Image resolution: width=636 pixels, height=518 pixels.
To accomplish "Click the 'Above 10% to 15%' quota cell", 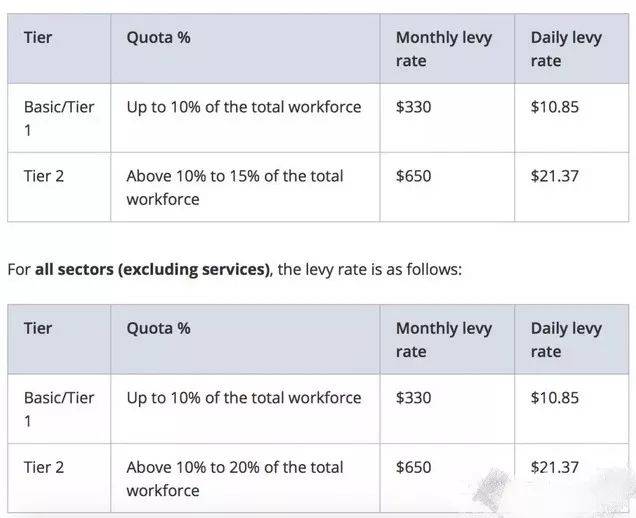I will 234,187.
